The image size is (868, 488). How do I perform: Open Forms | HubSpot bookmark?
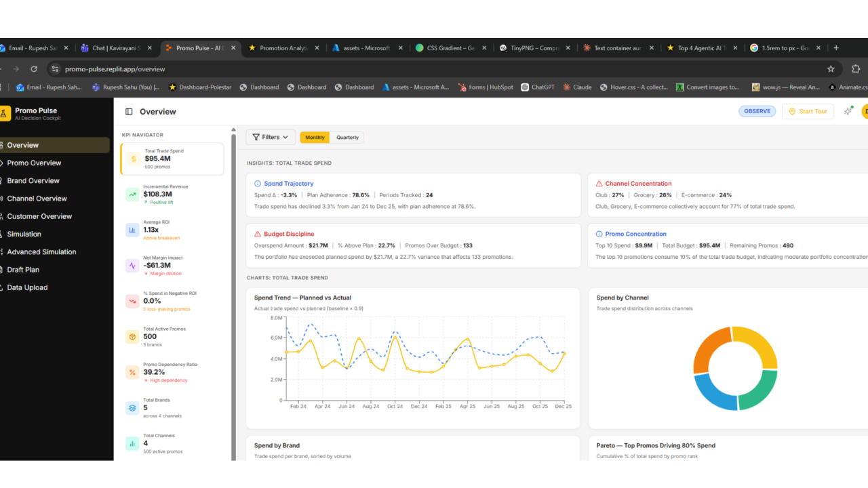(485, 87)
